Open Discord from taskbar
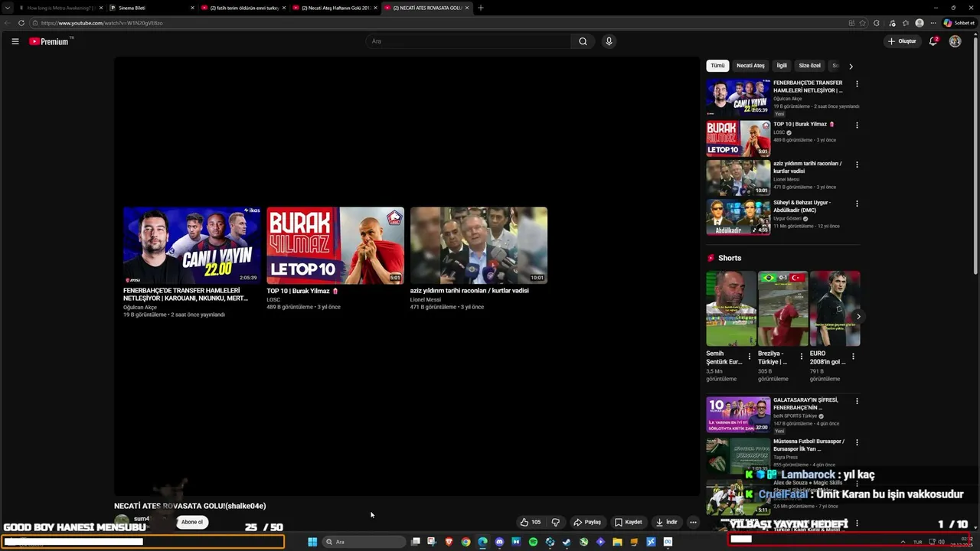 499,542
